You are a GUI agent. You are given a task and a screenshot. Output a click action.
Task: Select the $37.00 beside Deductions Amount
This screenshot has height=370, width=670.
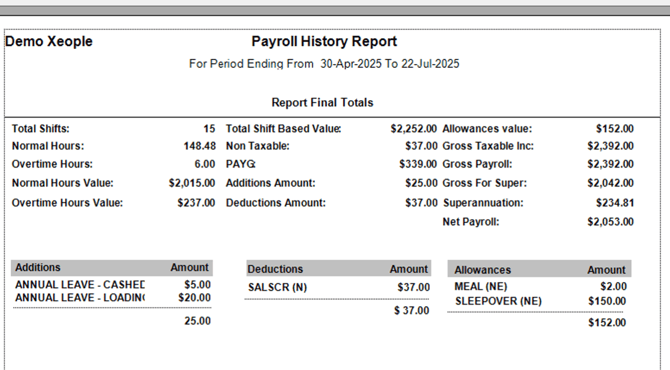(421, 203)
